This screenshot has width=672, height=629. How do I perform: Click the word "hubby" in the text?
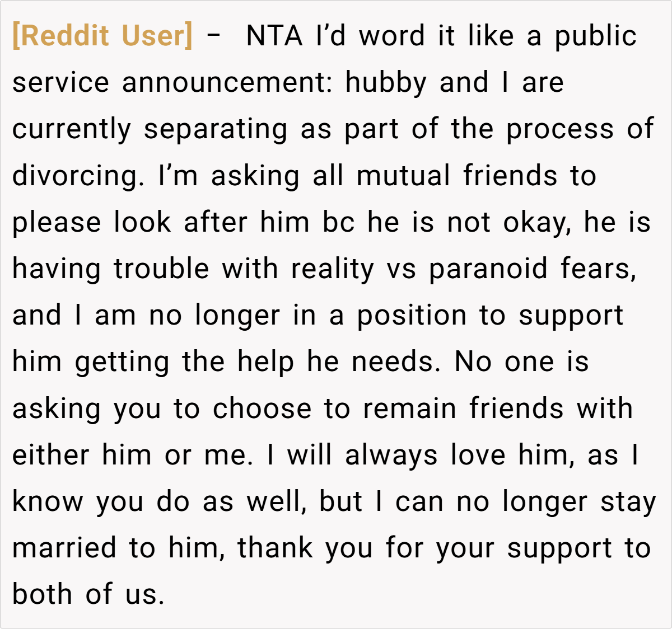pyautogui.click(x=386, y=83)
